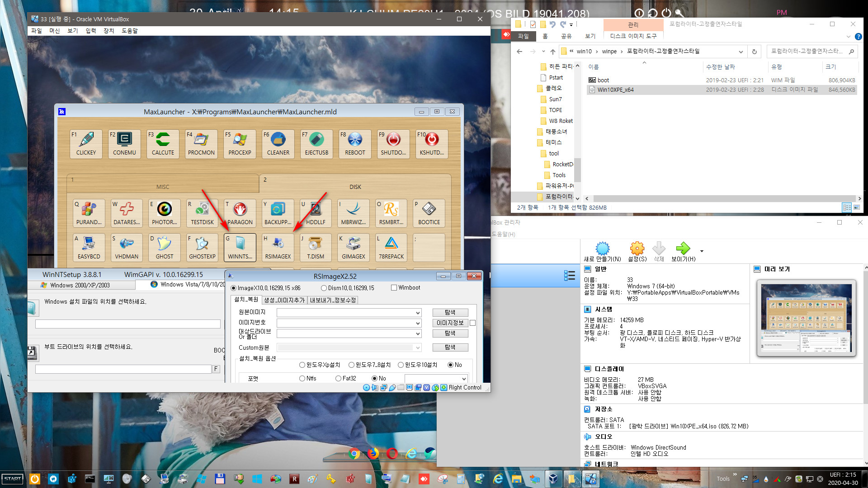Open Explorer recent locations dropdown
The image size is (868, 488).
pyautogui.click(x=543, y=52)
